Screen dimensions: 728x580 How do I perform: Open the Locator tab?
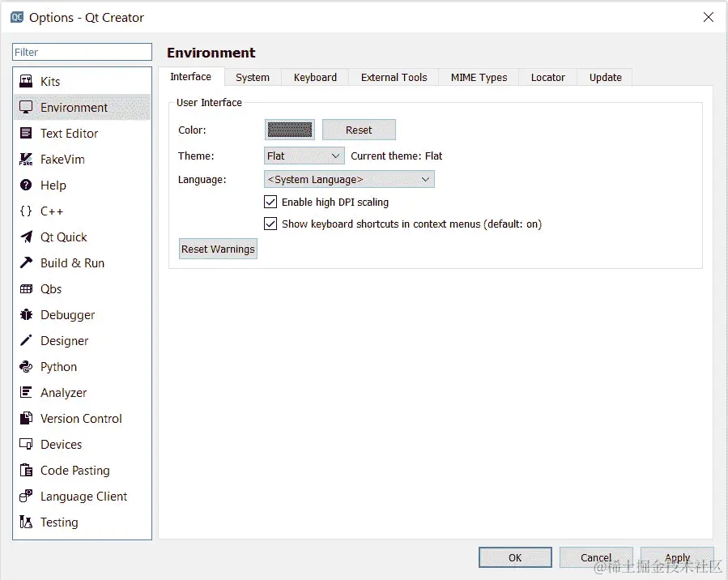coord(548,78)
